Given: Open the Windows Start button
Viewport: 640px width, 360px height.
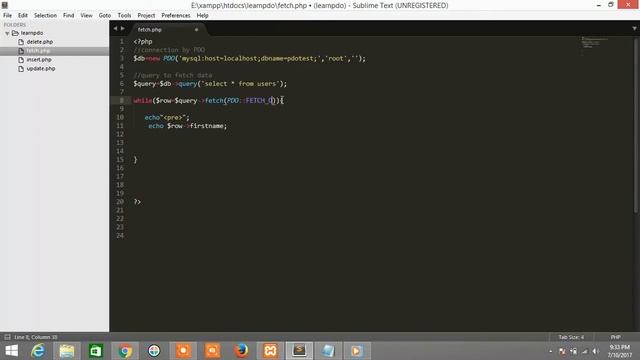Looking at the screenshot, I should pos(11,351).
